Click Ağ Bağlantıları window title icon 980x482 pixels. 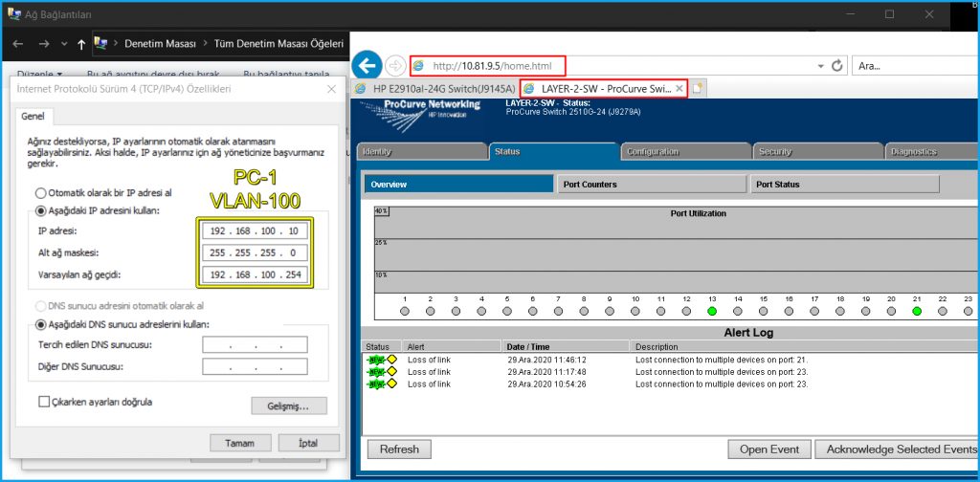point(13,13)
